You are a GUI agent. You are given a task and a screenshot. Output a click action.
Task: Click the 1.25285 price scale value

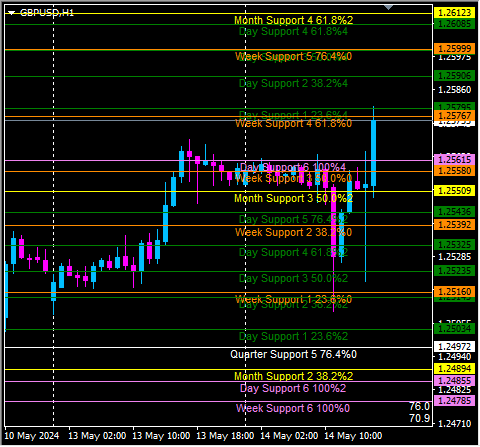(x=455, y=257)
